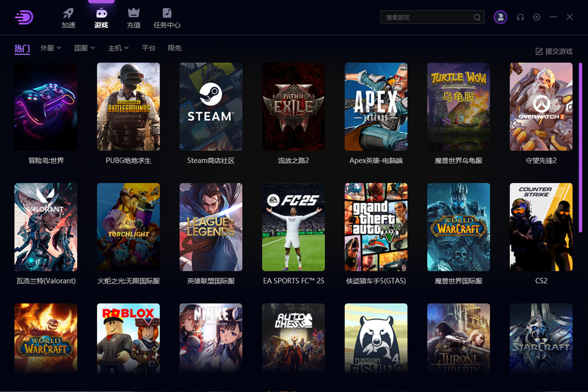
Task: Open the 任务中心 checklist tab
Action: coord(167,17)
